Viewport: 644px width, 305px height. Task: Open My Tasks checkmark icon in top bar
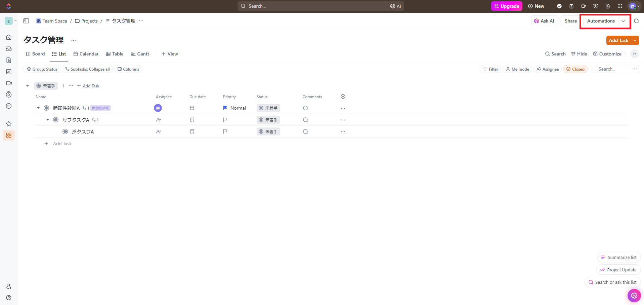tap(559, 6)
